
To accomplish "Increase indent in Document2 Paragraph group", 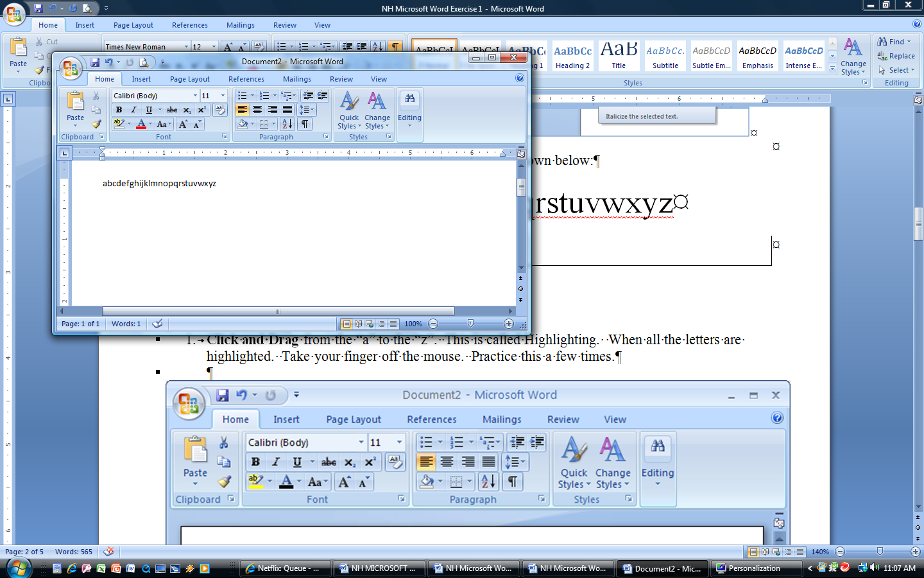I will [x=322, y=96].
